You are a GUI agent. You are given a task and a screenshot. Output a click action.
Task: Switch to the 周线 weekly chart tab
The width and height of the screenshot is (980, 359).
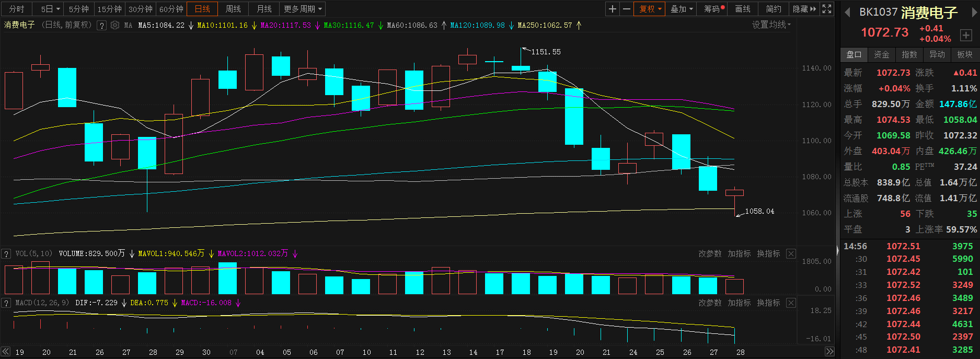click(233, 9)
